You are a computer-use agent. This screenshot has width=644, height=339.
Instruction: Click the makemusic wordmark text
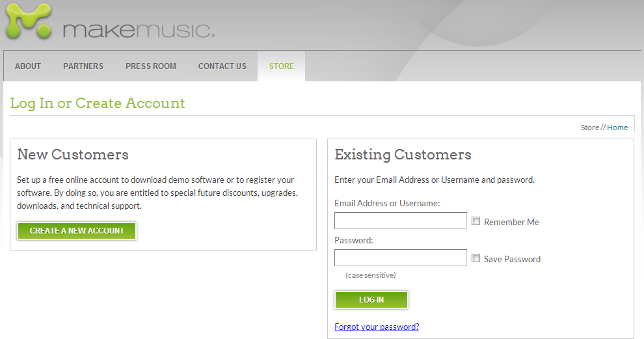point(138,30)
